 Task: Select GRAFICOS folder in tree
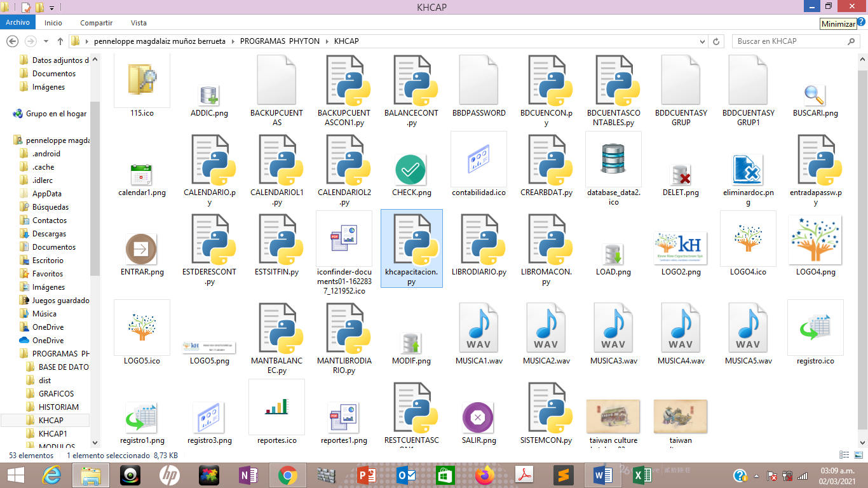[x=57, y=394]
